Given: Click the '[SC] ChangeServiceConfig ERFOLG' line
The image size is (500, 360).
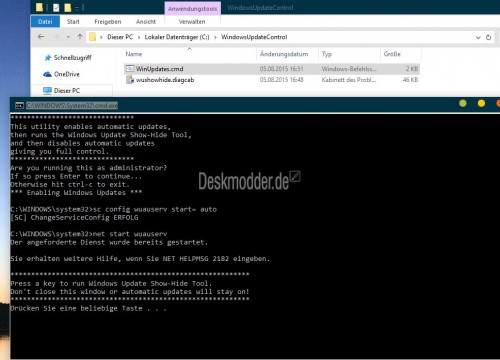Looking at the screenshot, I should (x=74, y=218).
